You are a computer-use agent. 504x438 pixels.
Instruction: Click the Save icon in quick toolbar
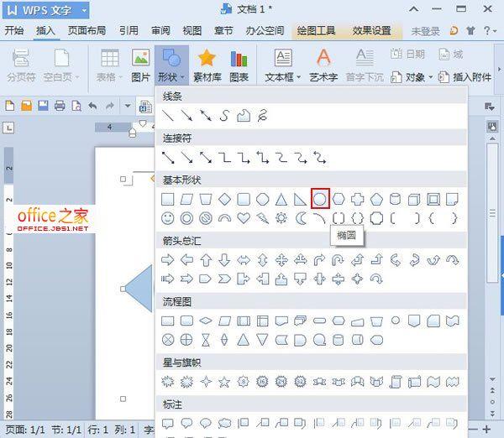[x=43, y=106]
